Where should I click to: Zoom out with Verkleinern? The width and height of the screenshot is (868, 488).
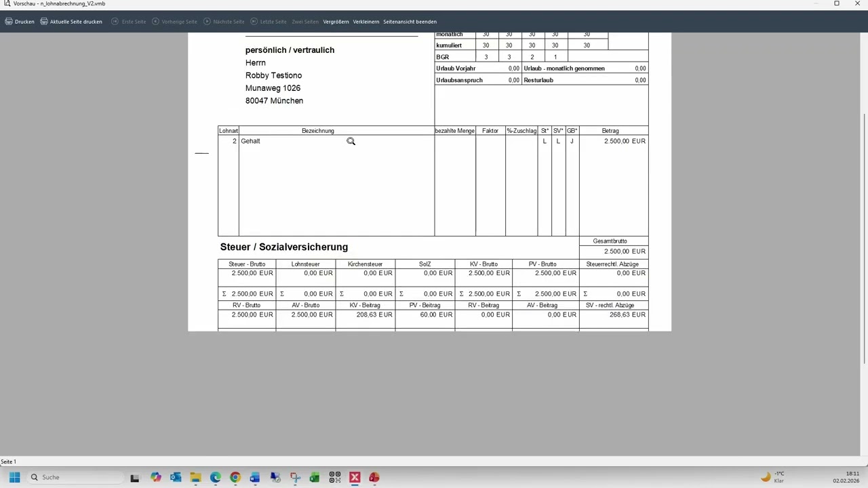tap(366, 22)
